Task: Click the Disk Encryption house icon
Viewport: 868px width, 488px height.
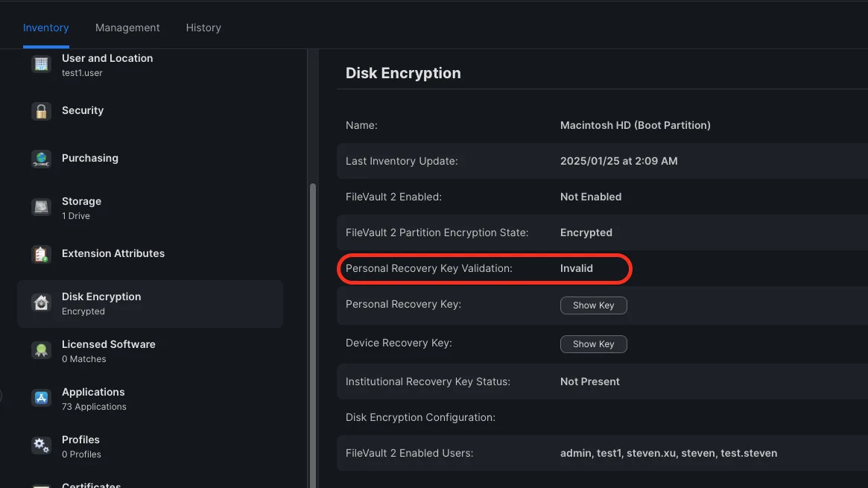Action: (x=41, y=302)
